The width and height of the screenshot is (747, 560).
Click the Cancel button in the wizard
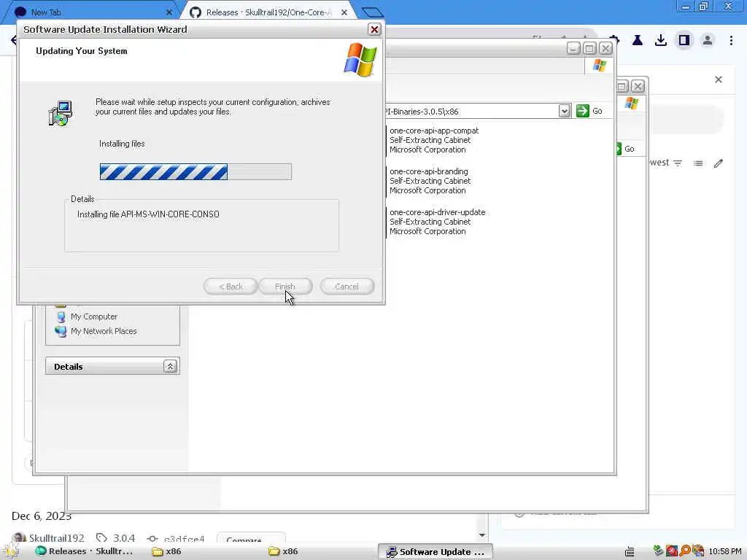(x=347, y=286)
